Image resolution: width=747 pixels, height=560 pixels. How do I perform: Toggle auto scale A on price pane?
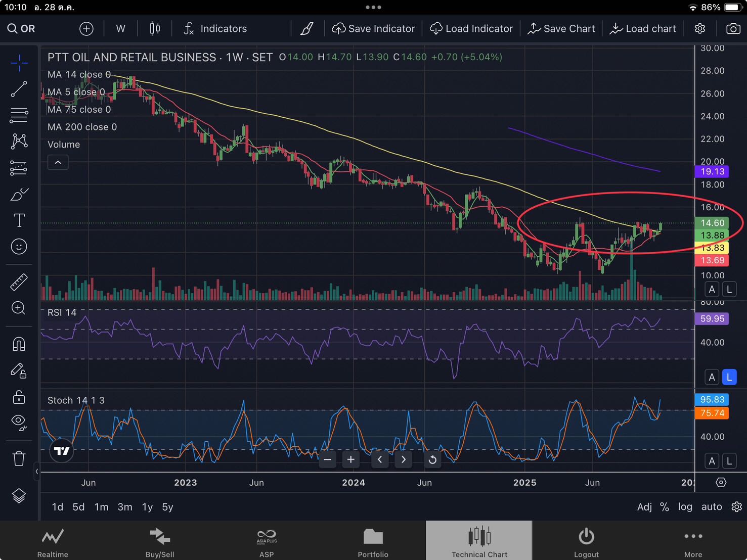coord(712,290)
